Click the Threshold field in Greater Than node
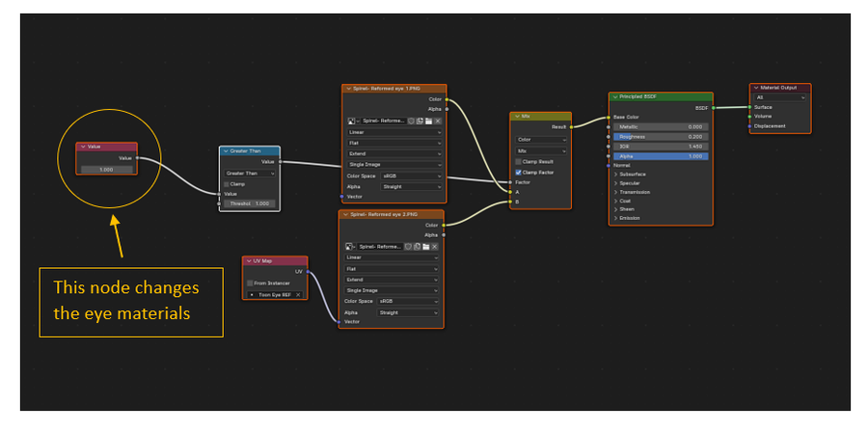Image resolution: width=868 pixels, height=431 pixels. (249, 203)
